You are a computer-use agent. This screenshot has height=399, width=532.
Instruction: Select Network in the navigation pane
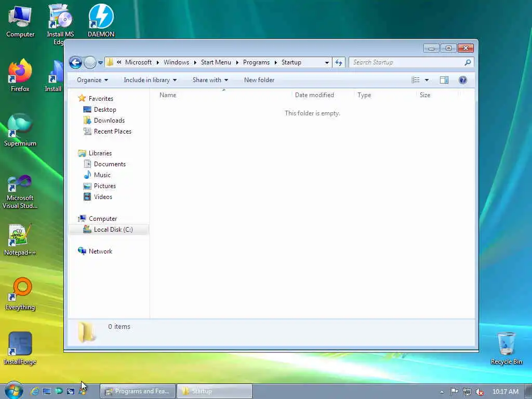pyautogui.click(x=100, y=251)
